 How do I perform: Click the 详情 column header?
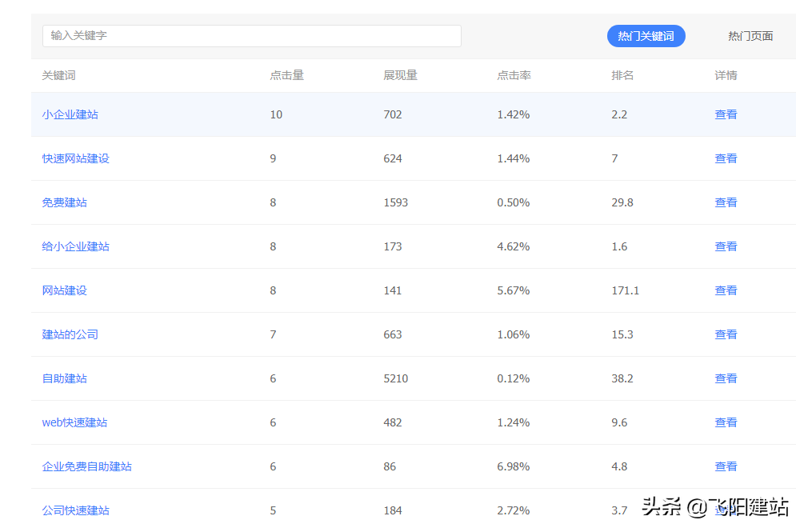(x=726, y=75)
